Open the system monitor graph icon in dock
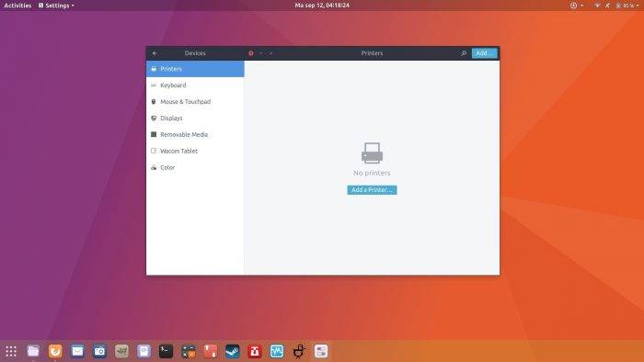644x362 pixels. click(x=277, y=351)
